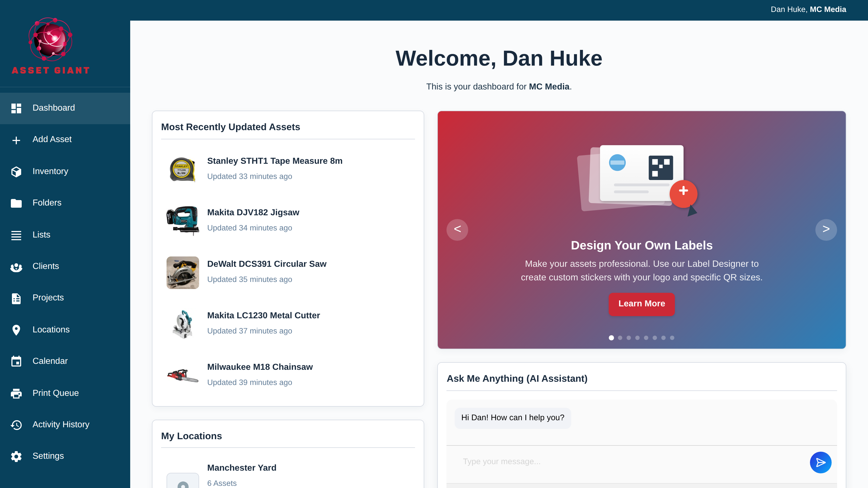Screen dimensions: 868x488
Task: Navigate to Lists in sidebar
Action: pyautogui.click(x=65, y=235)
